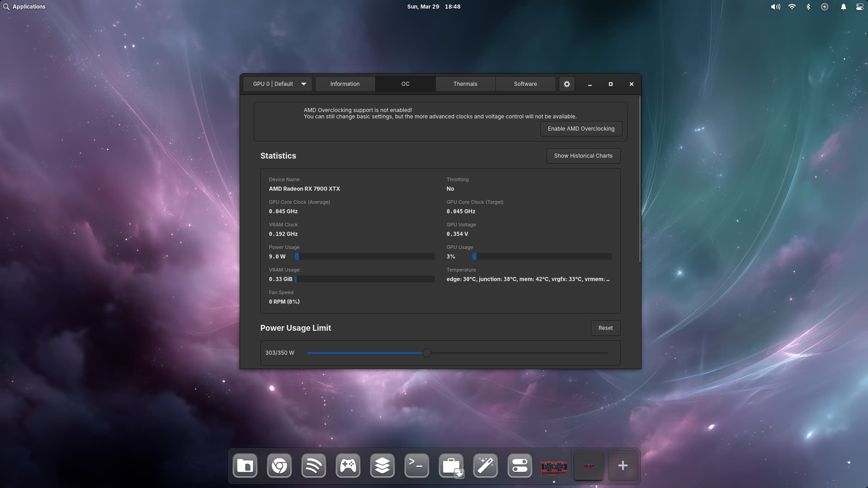Click Show Historical Charts button
Screen dimensions: 868x488
(583, 156)
